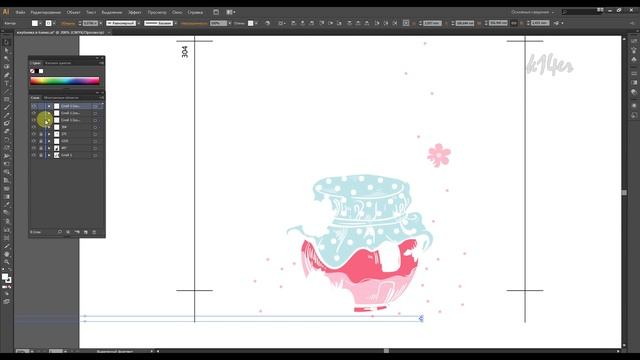The height and width of the screenshot is (360, 640).
Task: Open Recolor Artwork from the control bar
Action: click(x=268, y=23)
